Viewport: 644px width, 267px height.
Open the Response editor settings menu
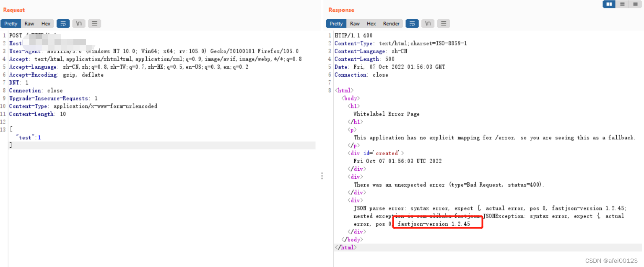(444, 23)
